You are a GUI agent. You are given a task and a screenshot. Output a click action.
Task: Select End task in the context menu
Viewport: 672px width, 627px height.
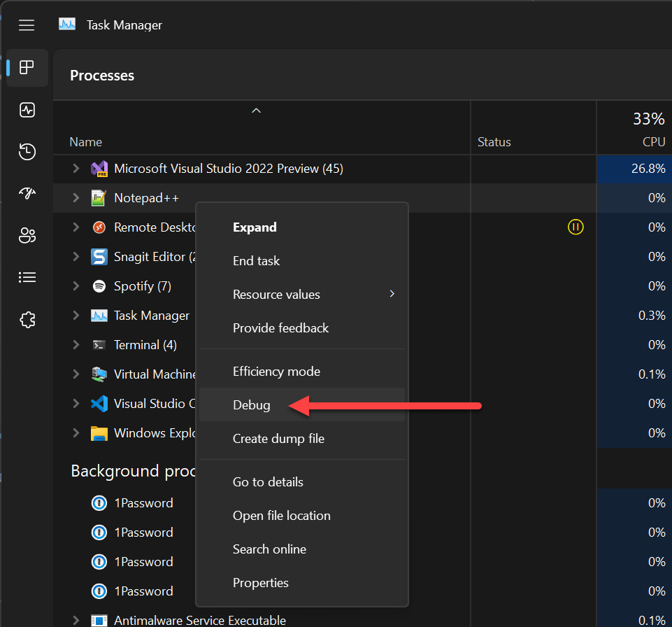[256, 261]
